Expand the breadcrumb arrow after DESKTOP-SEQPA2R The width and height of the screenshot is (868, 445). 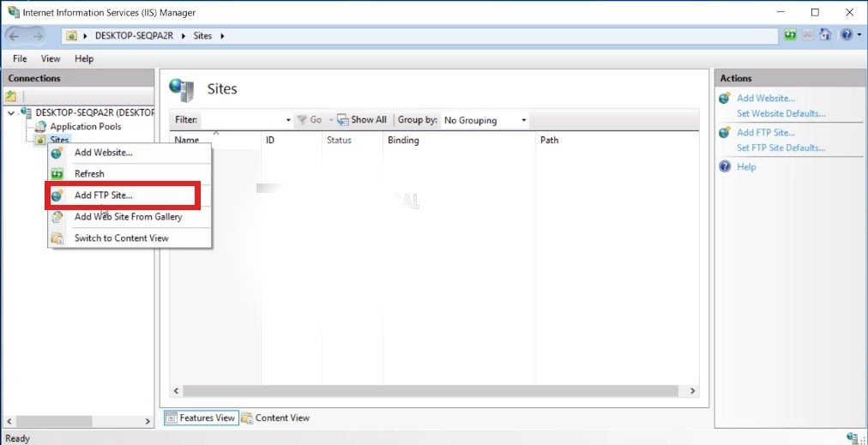(184, 36)
